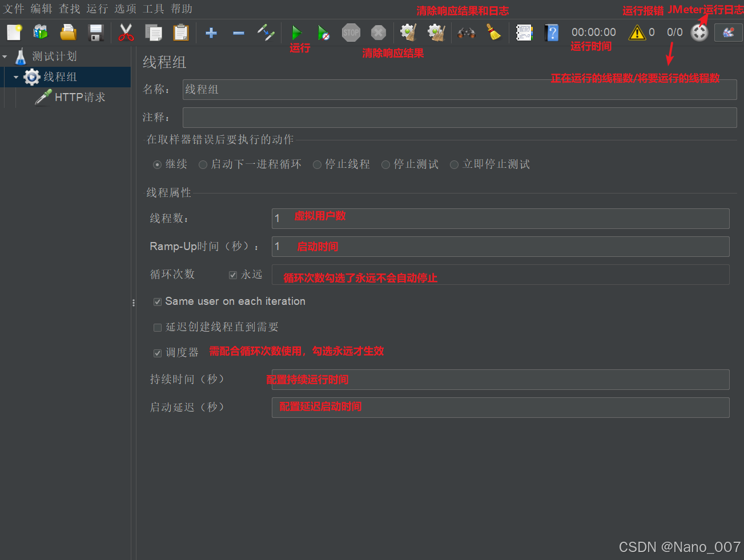The height and width of the screenshot is (560, 744).
Task: Click the Stop button to halt the test
Action: [x=351, y=33]
